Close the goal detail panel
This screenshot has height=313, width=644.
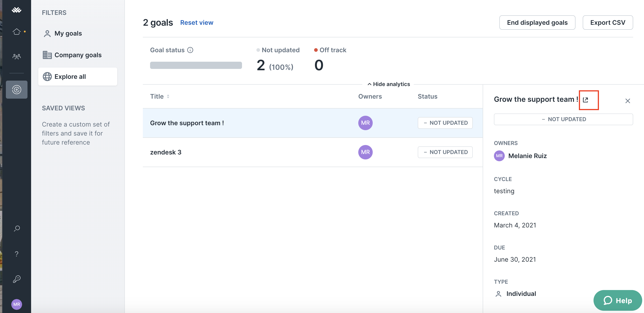pyautogui.click(x=628, y=101)
